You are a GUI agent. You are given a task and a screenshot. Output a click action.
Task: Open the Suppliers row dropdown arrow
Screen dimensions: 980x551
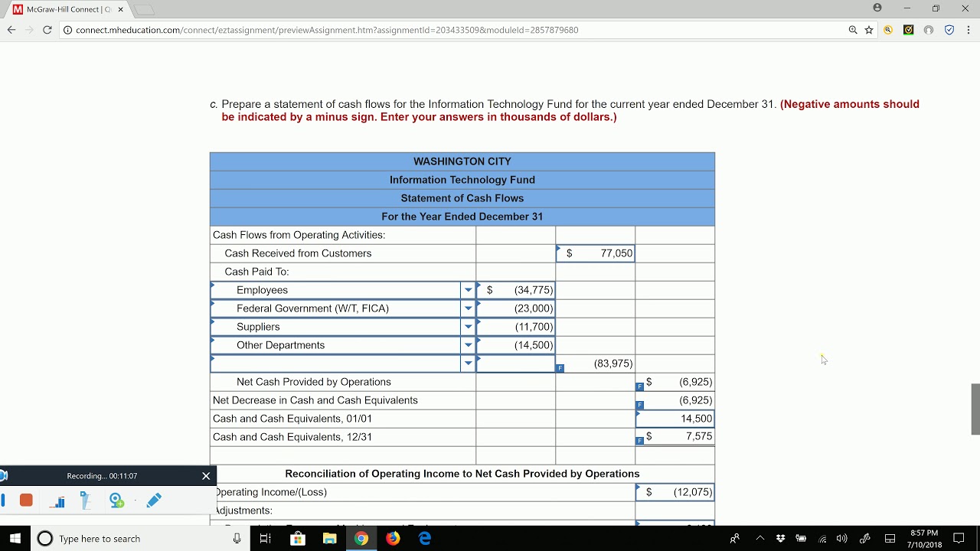tap(468, 327)
